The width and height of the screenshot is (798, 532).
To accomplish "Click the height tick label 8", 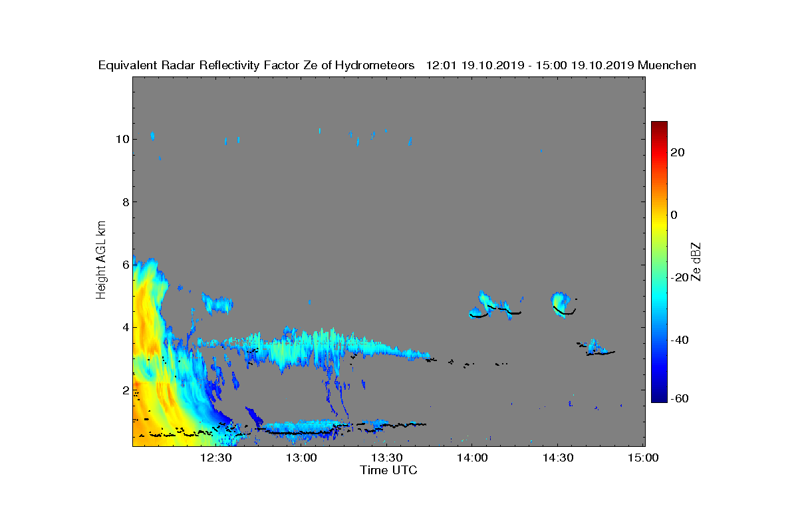I will pos(124,201).
